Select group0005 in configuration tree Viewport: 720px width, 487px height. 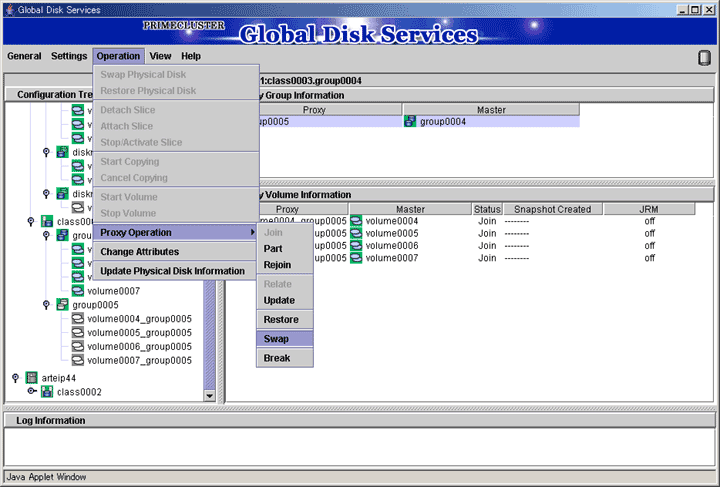click(x=95, y=305)
